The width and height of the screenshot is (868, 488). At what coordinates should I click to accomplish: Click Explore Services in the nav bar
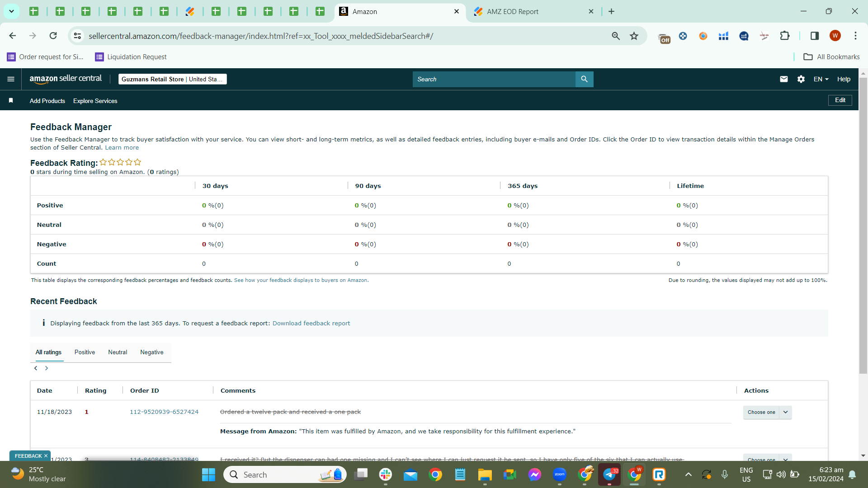[95, 101]
